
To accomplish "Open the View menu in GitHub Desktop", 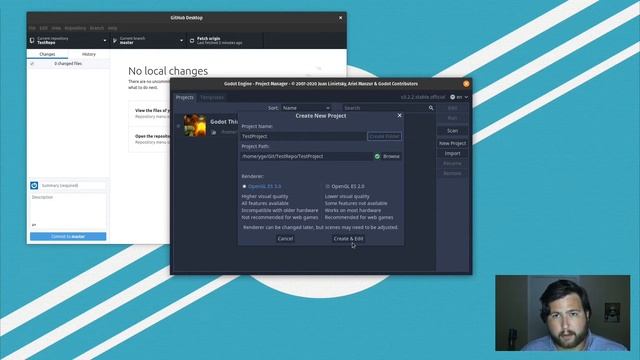I will pos(56,28).
